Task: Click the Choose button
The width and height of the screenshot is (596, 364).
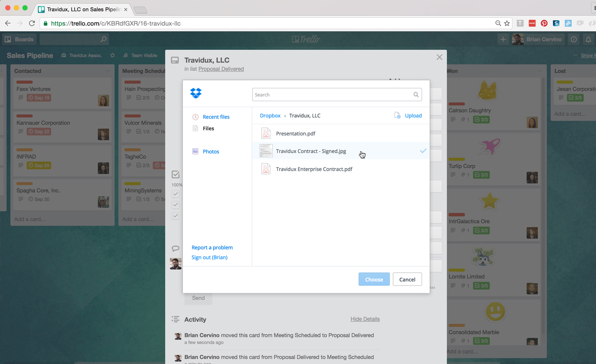Action: click(374, 280)
